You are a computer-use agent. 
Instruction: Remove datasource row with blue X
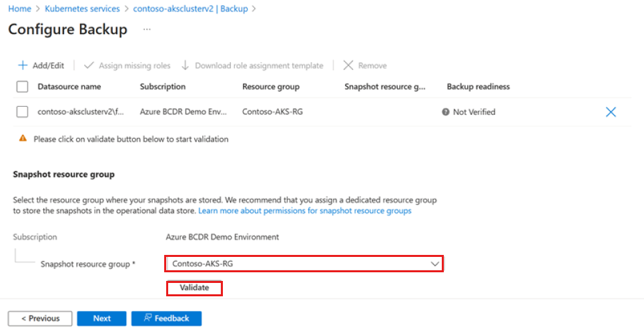click(x=610, y=112)
